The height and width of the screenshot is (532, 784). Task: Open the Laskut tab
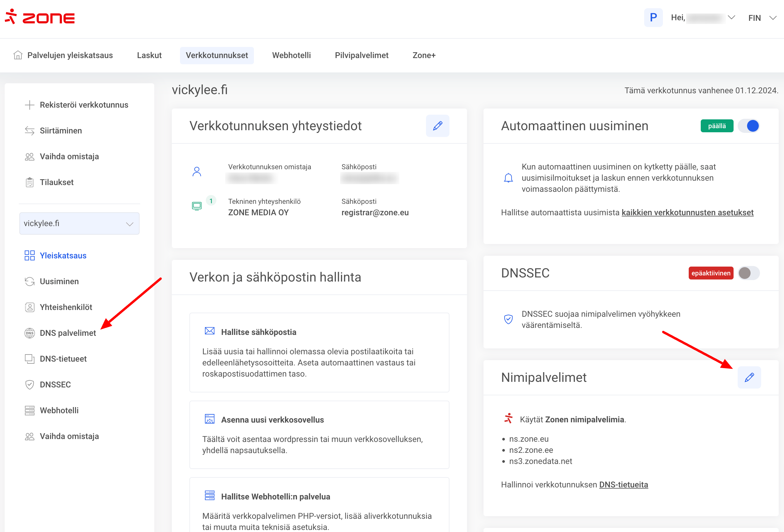pyautogui.click(x=149, y=55)
